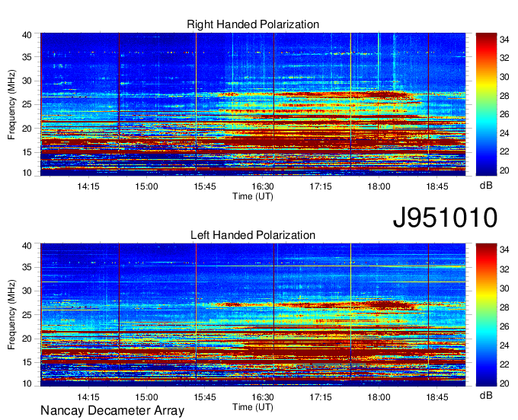
Task: Click 14:15 tick on Left Handed time axis
Action: tap(88, 397)
